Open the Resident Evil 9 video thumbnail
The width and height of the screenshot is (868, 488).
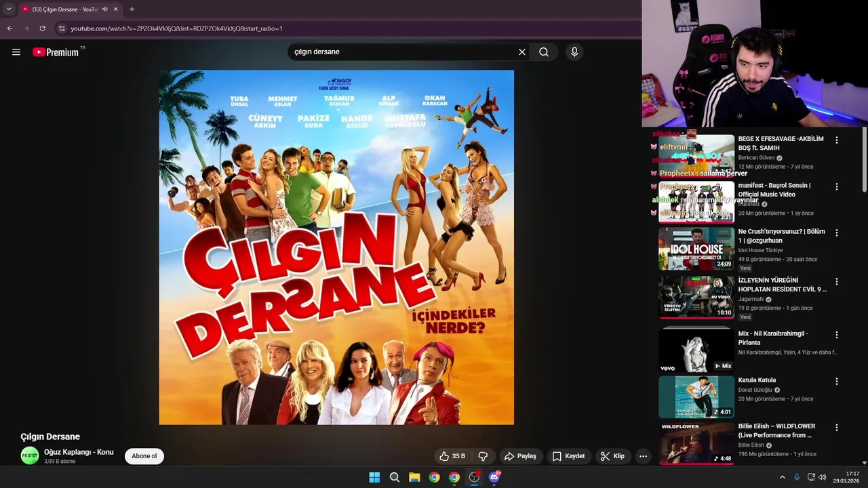click(696, 297)
